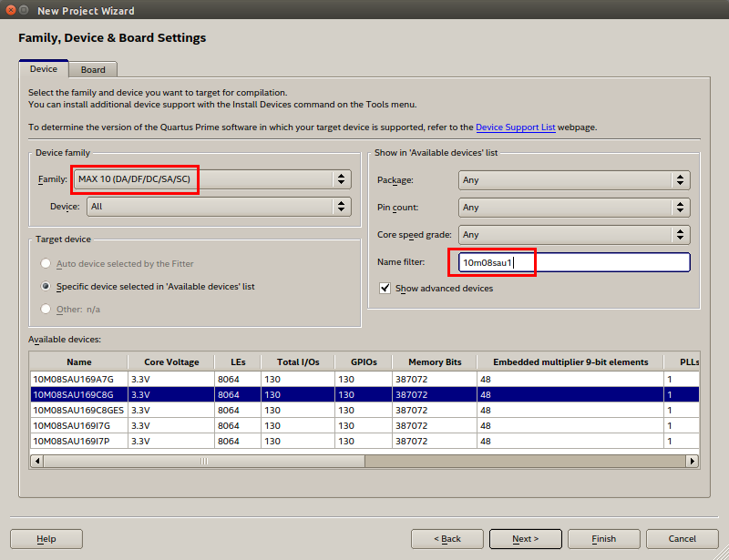Enable Show advanced devices checkbox
729x560 pixels.
click(385, 289)
